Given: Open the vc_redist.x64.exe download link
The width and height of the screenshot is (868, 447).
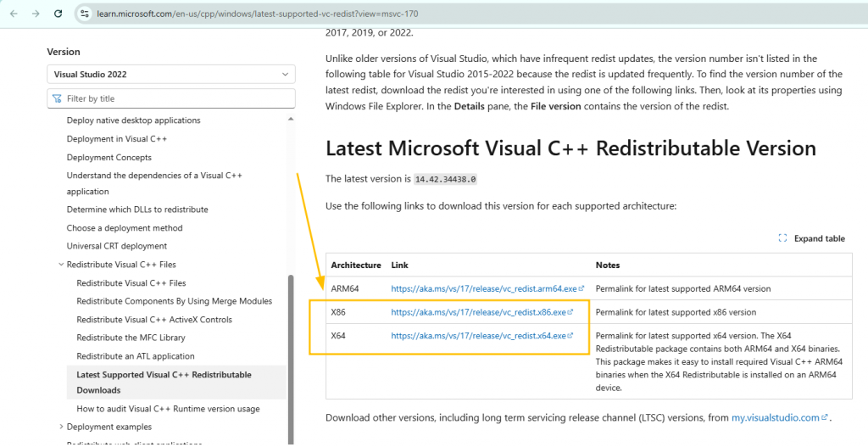Looking at the screenshot, I should 477,336.
